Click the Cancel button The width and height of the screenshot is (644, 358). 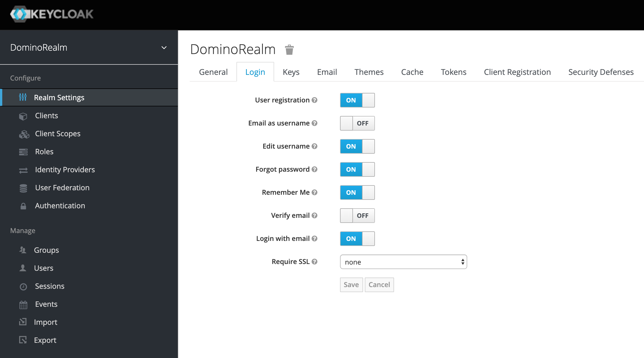[379, 284]
